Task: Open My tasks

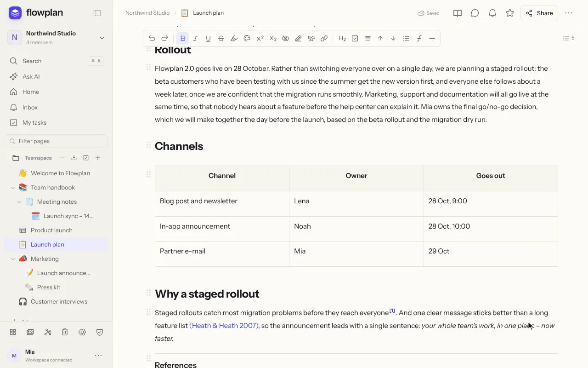Action: pyautogui.click(x=56, y=122)
